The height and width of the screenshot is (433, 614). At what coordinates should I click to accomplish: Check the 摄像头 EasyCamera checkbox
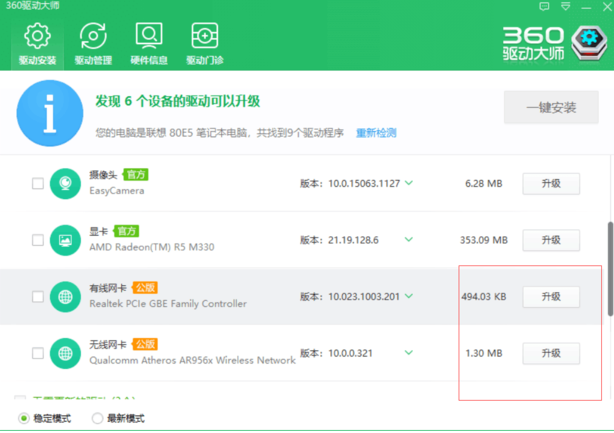pyautogui.click(x=38, y=183)
